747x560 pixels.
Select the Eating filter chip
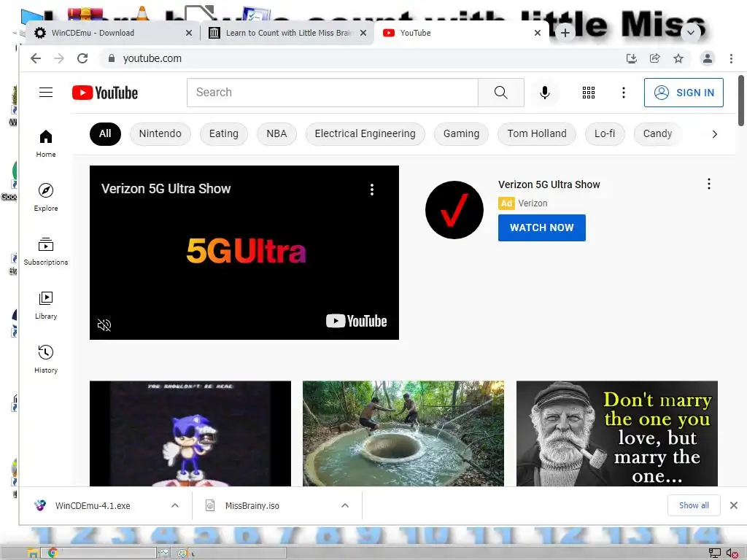pos(223,134)
